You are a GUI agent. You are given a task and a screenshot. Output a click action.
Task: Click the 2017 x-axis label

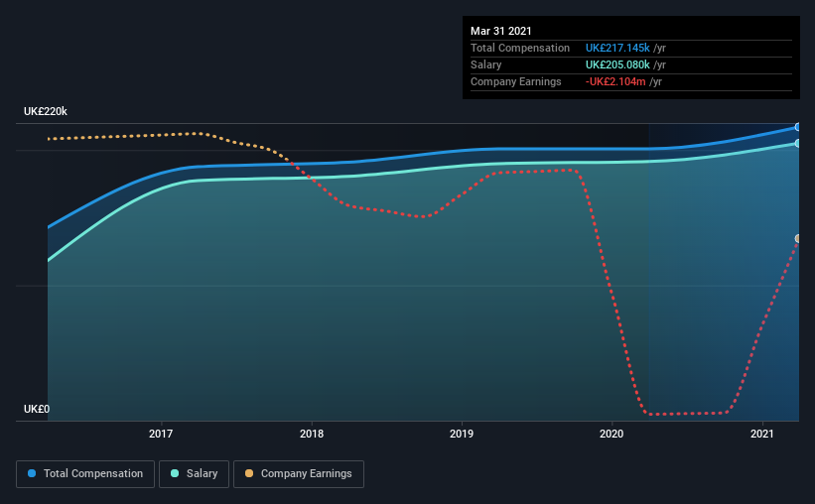161,434
